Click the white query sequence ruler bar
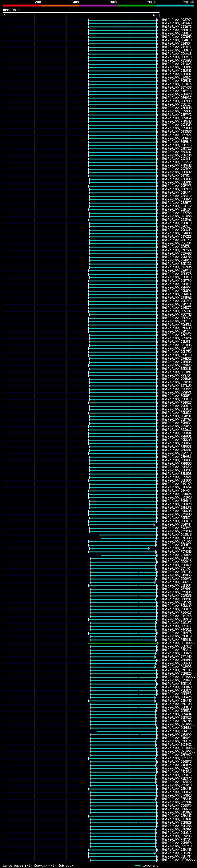 click(x=81, y=13)
